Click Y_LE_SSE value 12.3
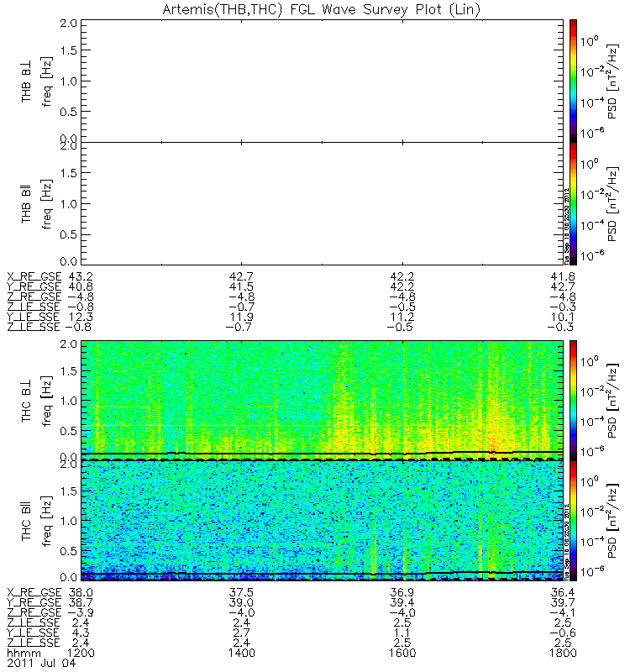 (x=81, y=318)
